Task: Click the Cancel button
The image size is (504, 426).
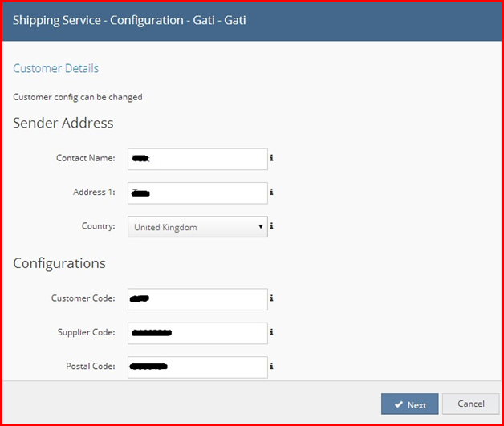Action: coord(470,404)
